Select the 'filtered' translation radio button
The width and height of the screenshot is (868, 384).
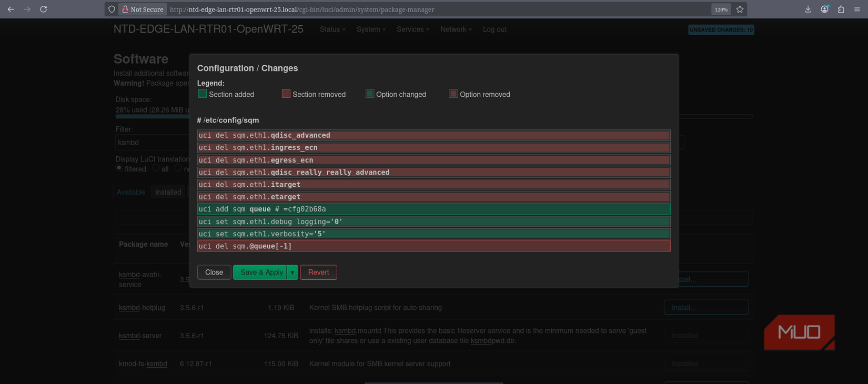119,168
